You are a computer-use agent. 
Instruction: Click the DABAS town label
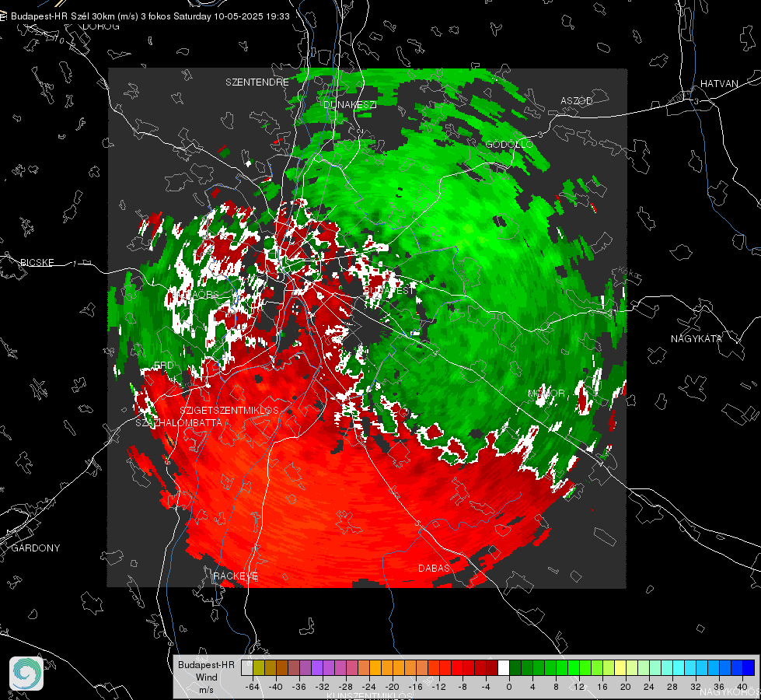pyautogui.click(x=434, y=568)
